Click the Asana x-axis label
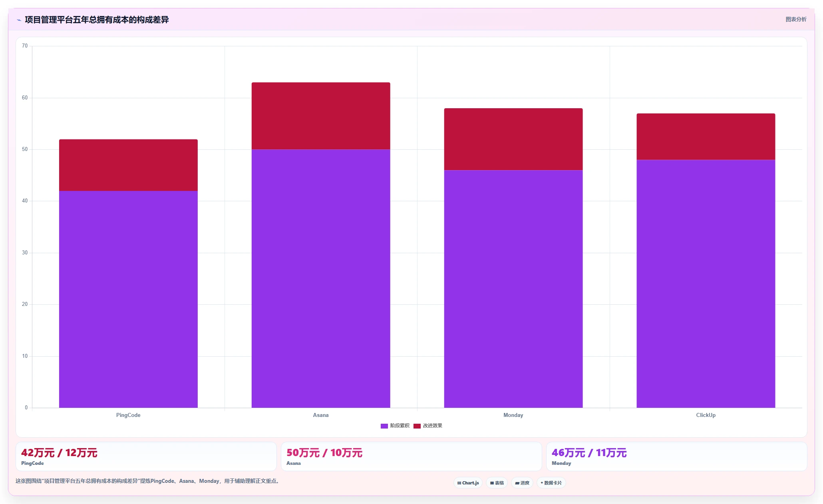The image size is (823, 504). 321,415
